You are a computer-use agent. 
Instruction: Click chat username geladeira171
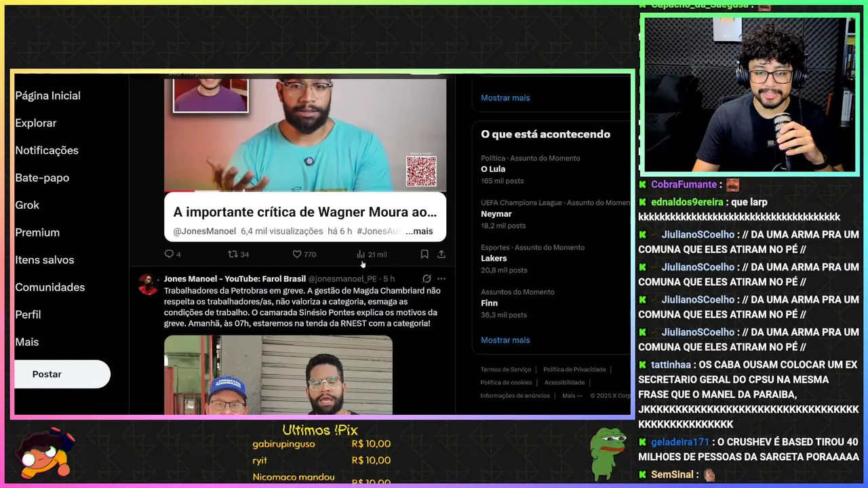(x=679, y=442)
